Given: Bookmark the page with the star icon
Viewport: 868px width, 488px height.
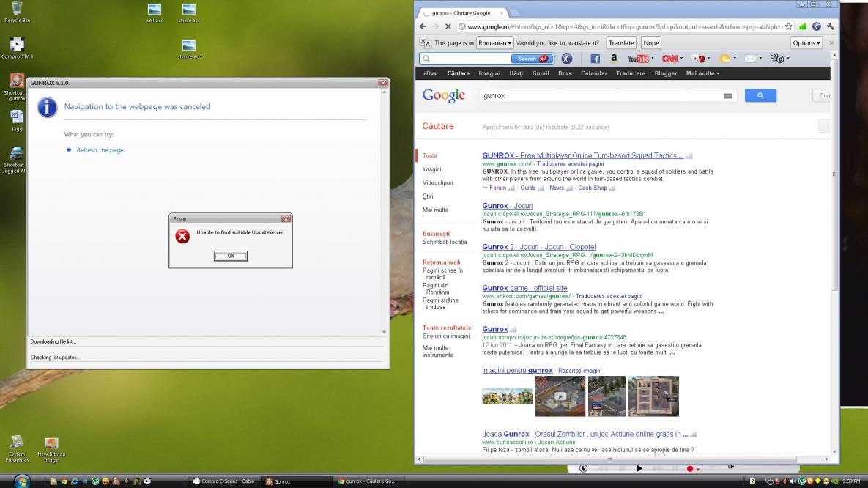Looking at the screenshot, I should click(788, 27).
